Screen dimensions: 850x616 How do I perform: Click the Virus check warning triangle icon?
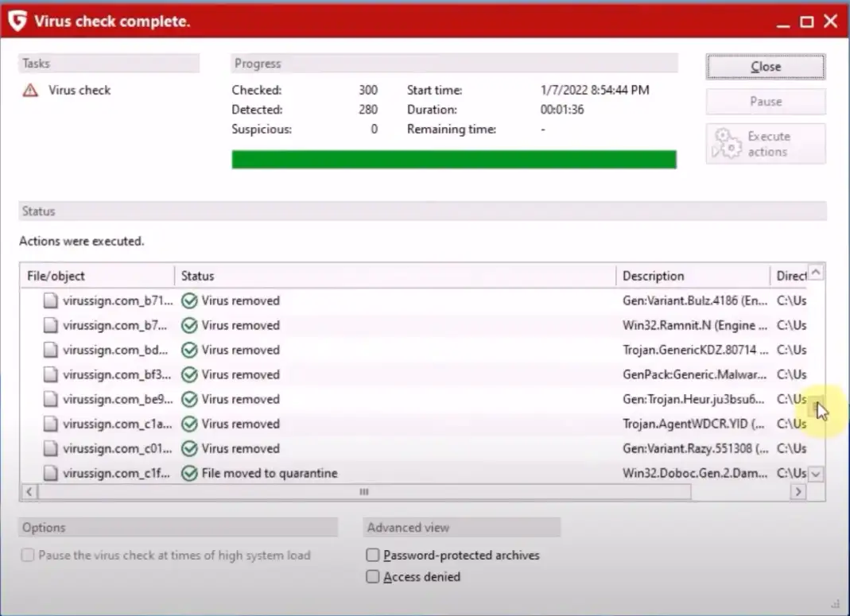30,91
